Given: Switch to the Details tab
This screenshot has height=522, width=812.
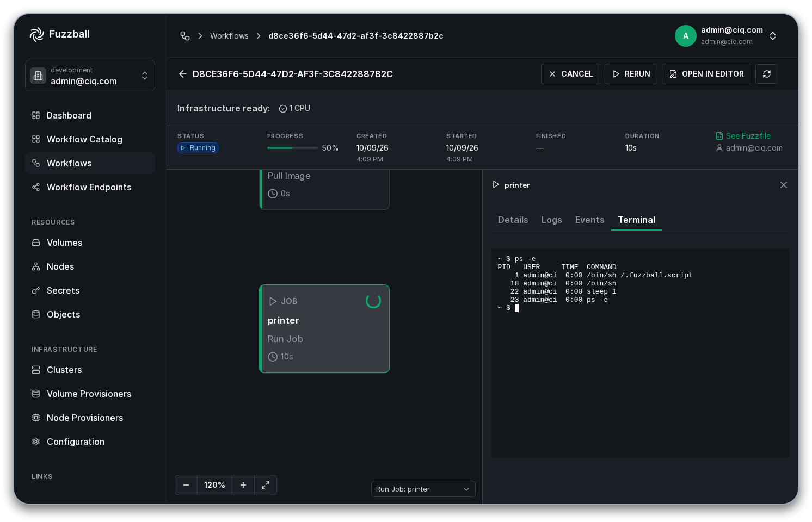Looking at the screenshot, I should point(513,220).
